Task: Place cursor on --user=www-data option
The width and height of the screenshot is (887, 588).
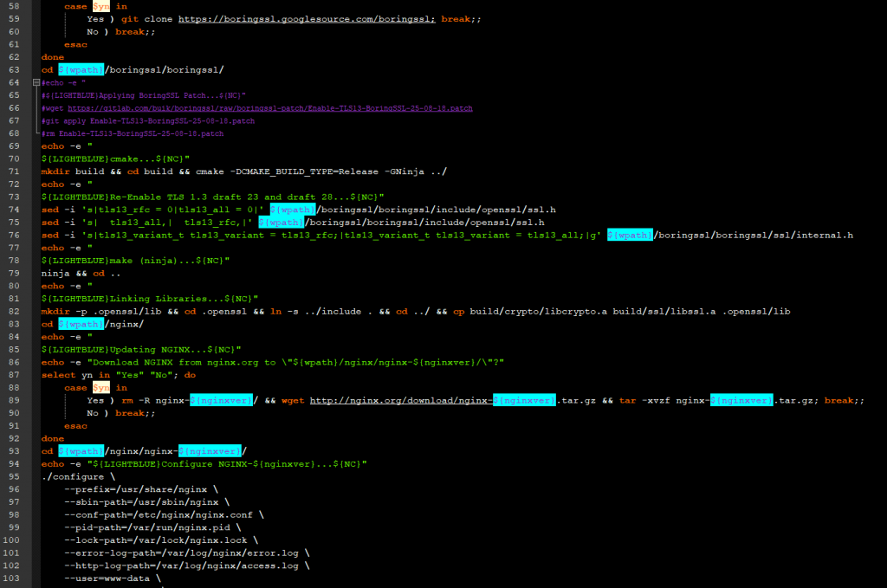Action: 112,578
